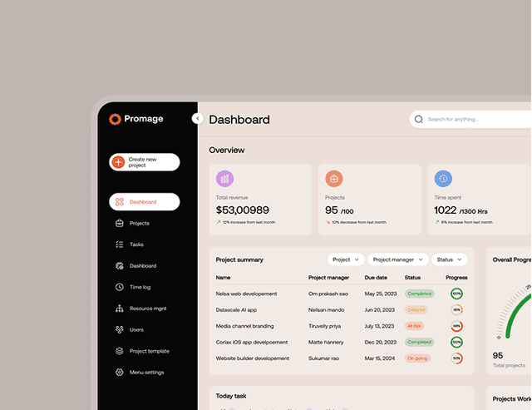Open Resource mgnt in sidebar

[147, 309]
